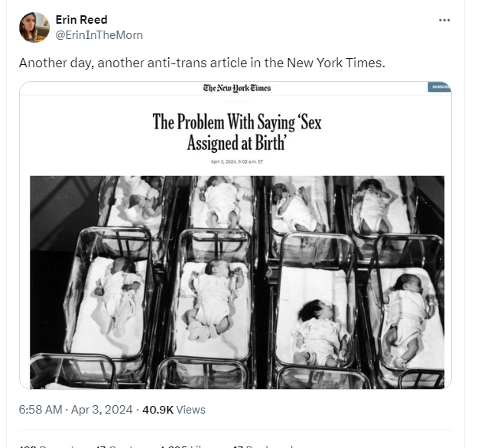
Task: Click the baby in the bottom-right crib
Action: click(407, 317)
